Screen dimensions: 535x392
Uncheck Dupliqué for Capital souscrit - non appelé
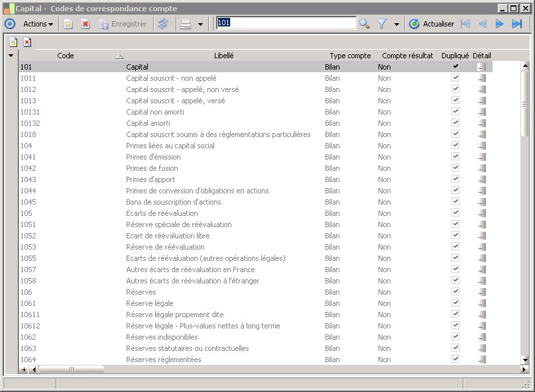(x=455, y=78)
